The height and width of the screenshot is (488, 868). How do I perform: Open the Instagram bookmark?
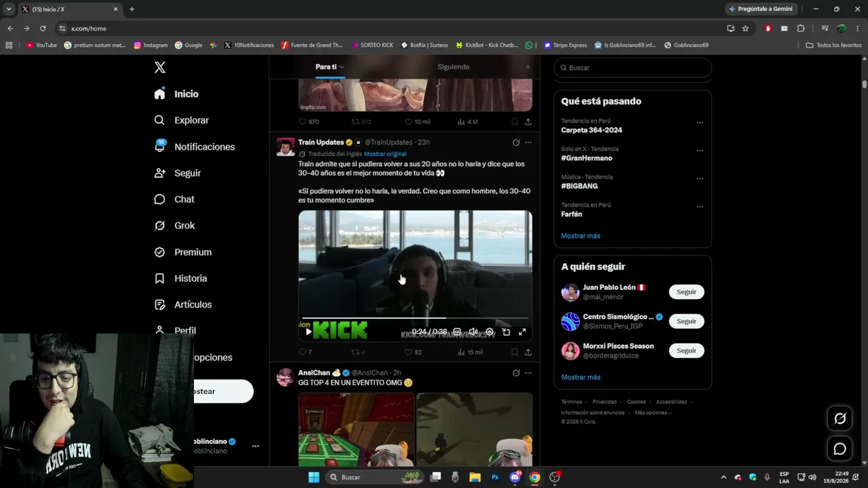click(x=151, y=45)
